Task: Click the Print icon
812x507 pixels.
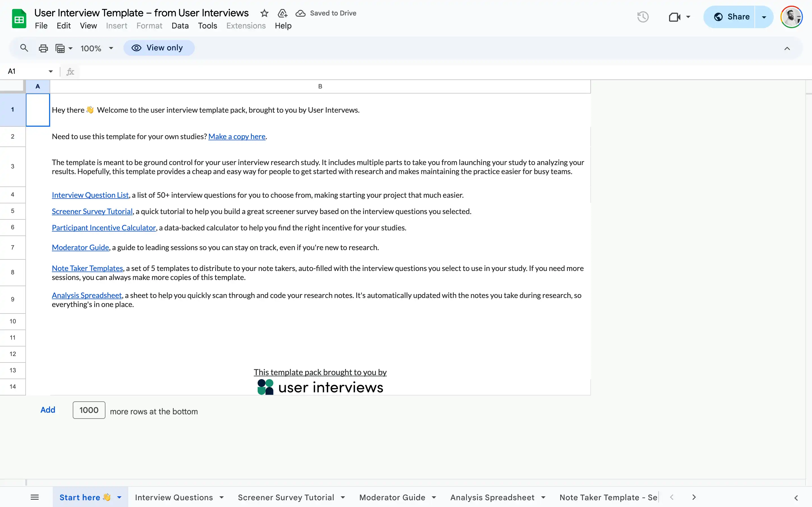Action: point(43,48)
